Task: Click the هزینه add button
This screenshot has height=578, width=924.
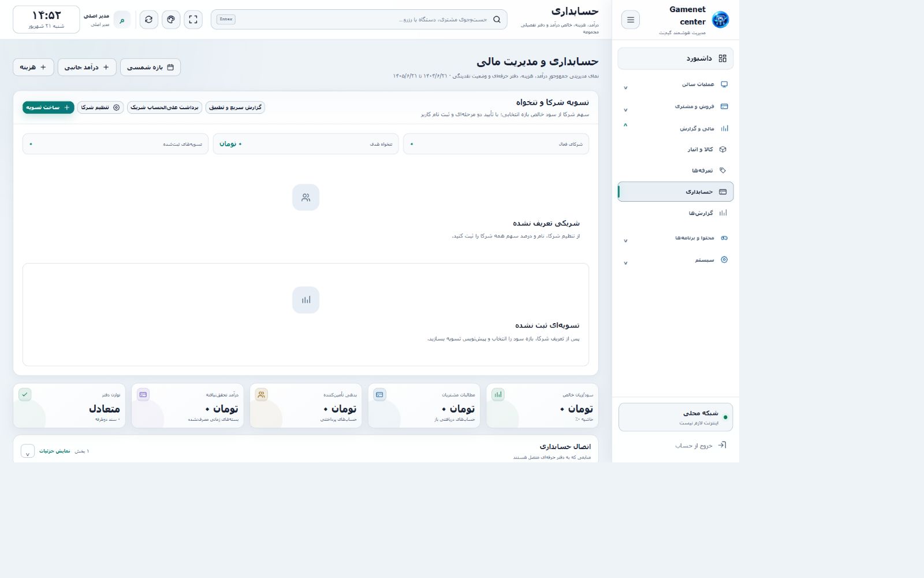Action: coord(33,67)
